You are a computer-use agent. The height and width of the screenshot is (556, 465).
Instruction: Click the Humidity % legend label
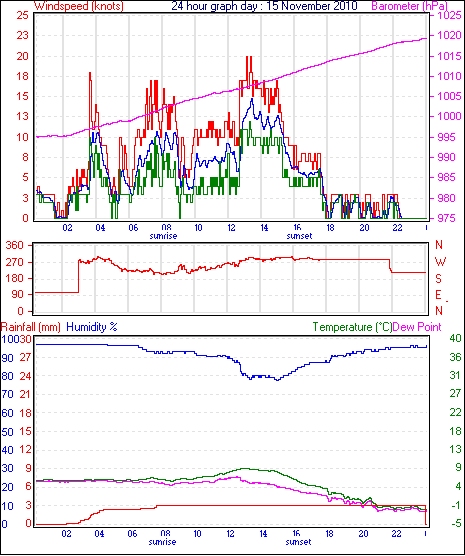pyautogui.click(x=92, y=327)
